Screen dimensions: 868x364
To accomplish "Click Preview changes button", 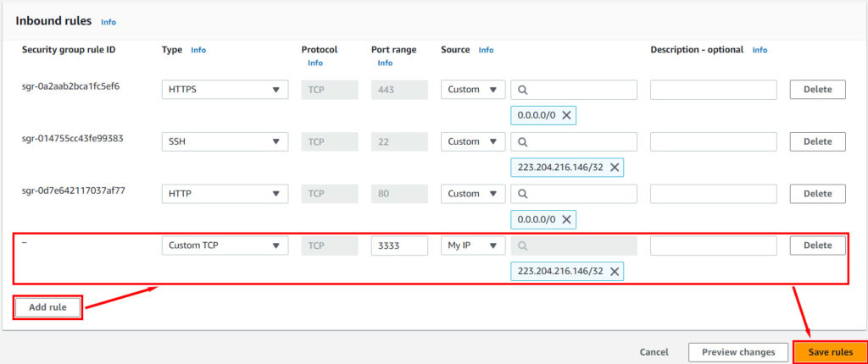I will click(738, 352).
